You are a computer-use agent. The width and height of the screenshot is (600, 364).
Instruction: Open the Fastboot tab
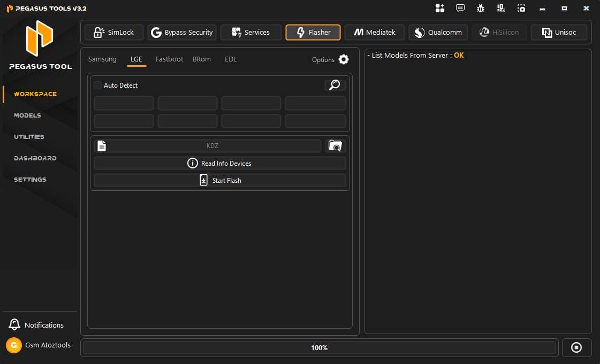click(169, 59)
